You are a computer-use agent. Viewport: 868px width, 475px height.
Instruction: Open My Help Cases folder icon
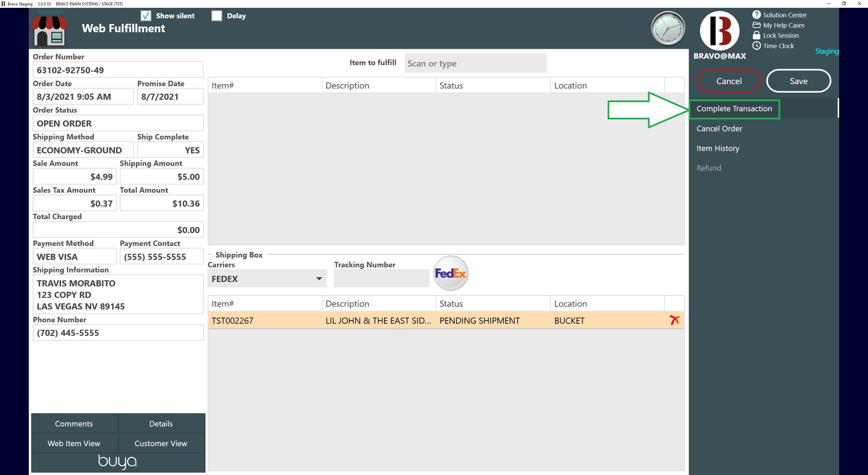[x=756, y=25]
